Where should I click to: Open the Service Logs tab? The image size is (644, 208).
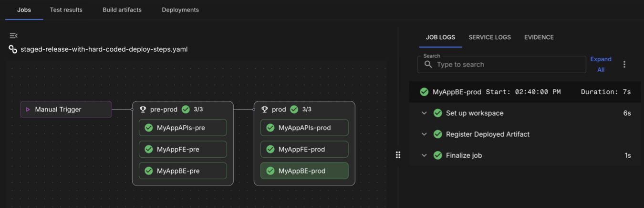pyautogui.click(x=489, y=37)
